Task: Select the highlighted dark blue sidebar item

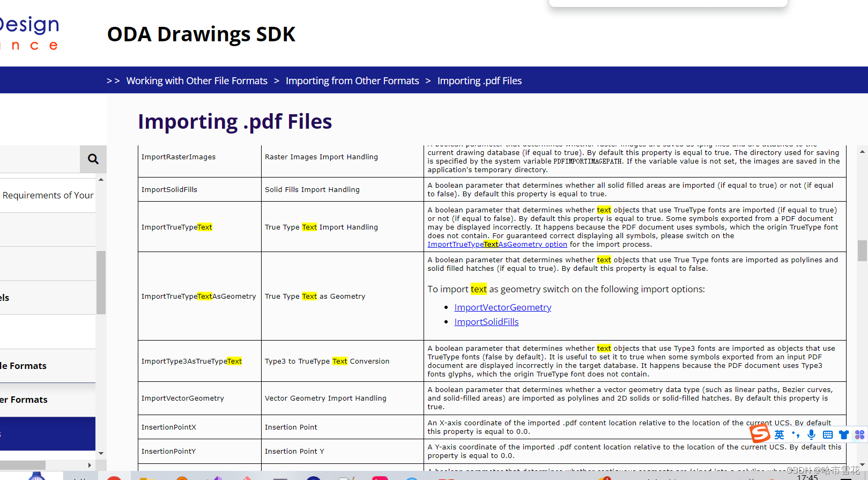Action: 48,433
